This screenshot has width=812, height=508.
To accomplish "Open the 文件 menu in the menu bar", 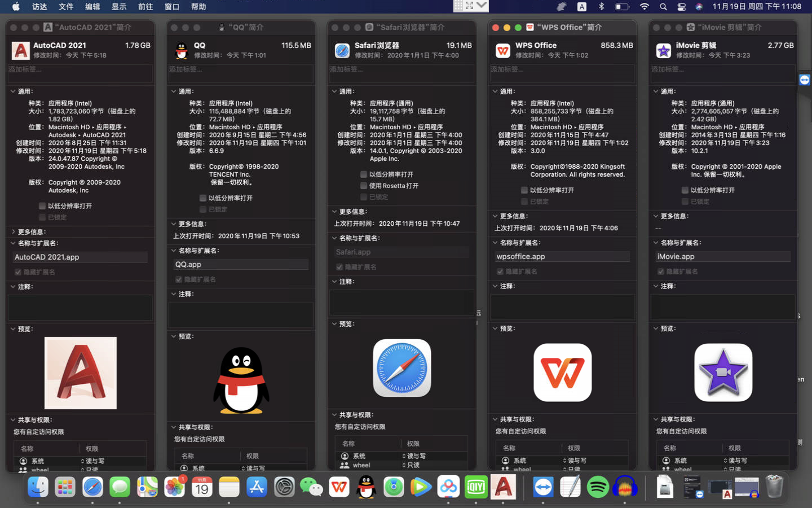I will click(x=66, y=7).
